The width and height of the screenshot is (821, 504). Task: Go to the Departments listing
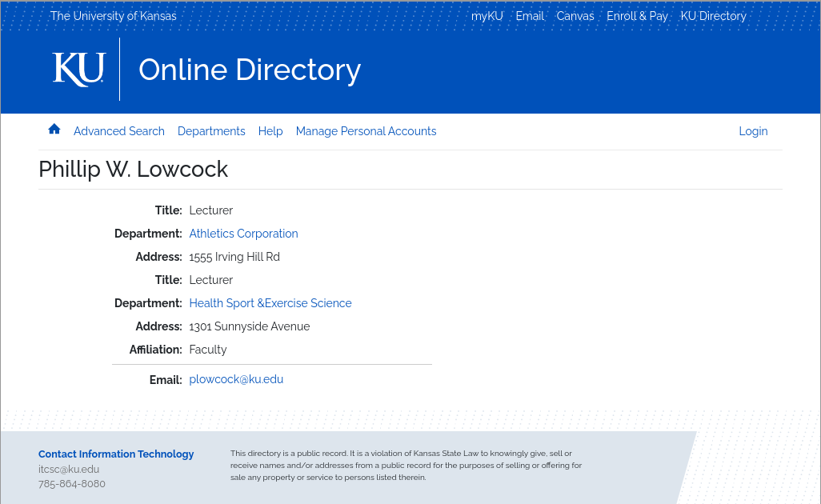(211, 131)
